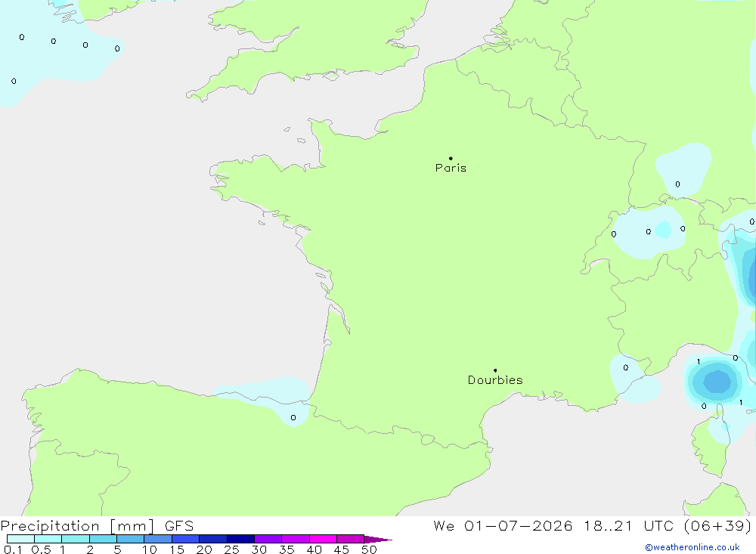Screen dimensions: 756x554
Task: Pick the legend swatch between 10 and 15
Action: click(158, 539)
